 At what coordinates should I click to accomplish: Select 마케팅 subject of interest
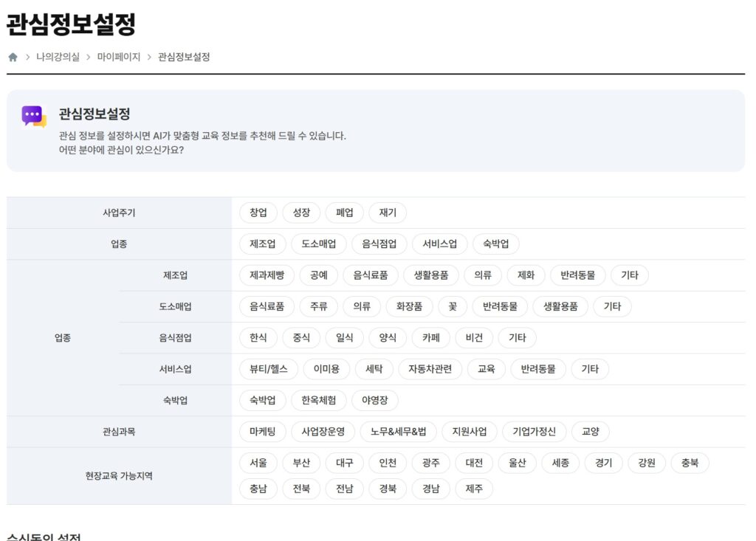point(263,432)
